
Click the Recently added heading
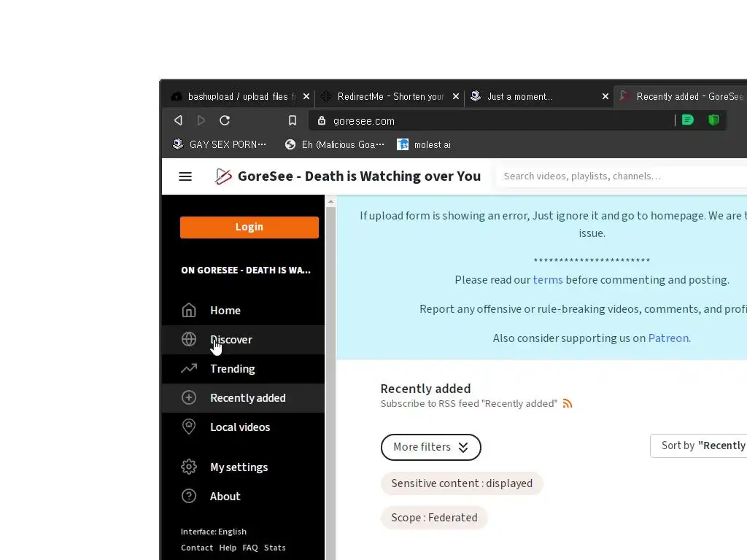click(x=425, y=389)
